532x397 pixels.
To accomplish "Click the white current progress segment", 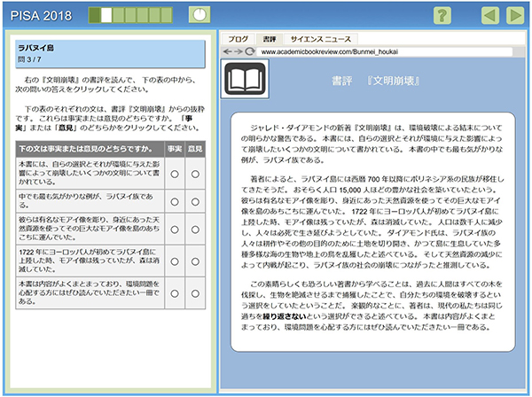I will (106, 15).
